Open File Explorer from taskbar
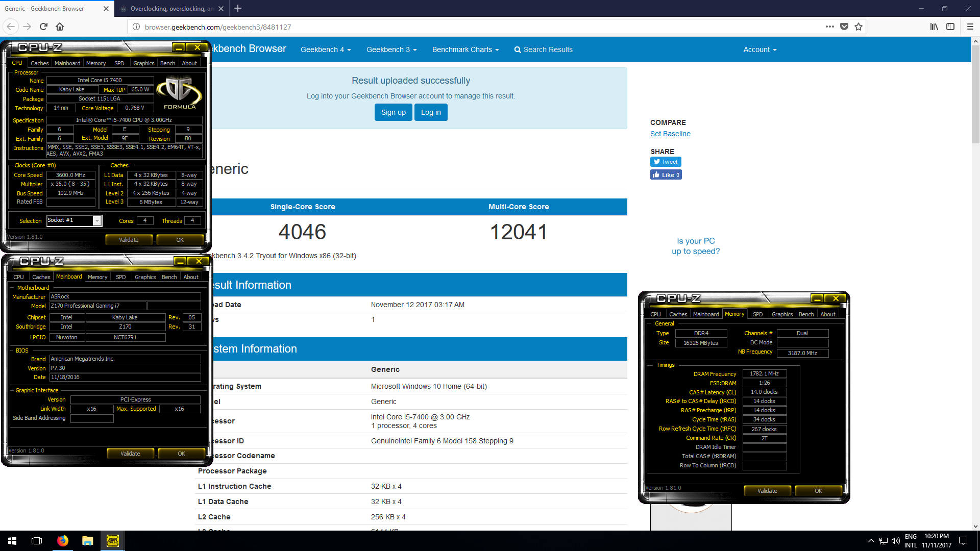 pyautogui.click(x=88, y=541)
